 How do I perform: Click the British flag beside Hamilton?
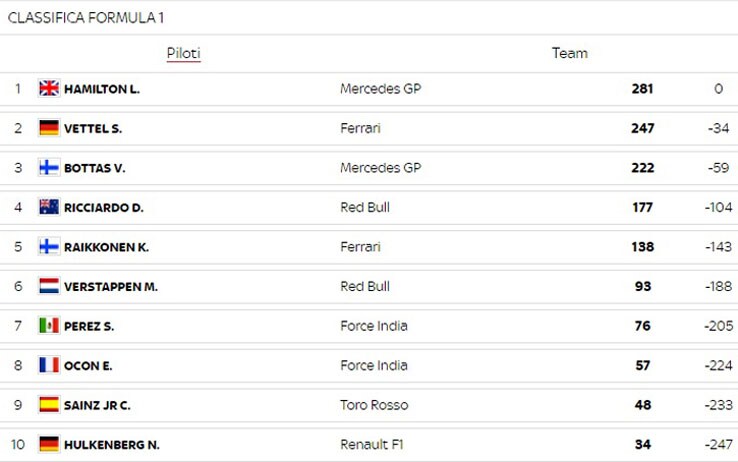coord(49,88)
